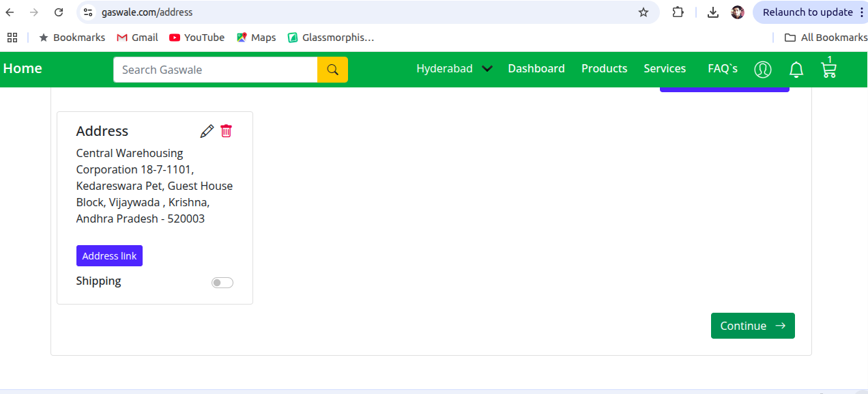Image resolution: width=868 pixels, height=394 pixels.
Task: Click the Address link button
Action: (109, 256)
